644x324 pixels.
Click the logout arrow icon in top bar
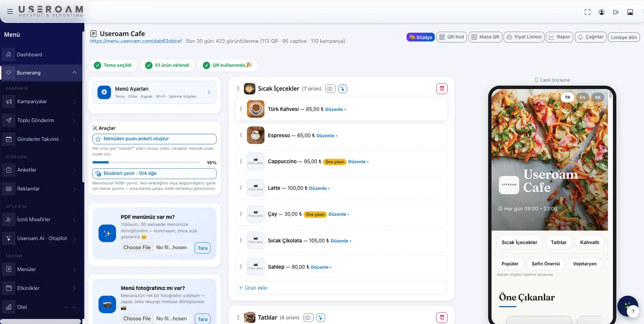[x=616, y=12]
